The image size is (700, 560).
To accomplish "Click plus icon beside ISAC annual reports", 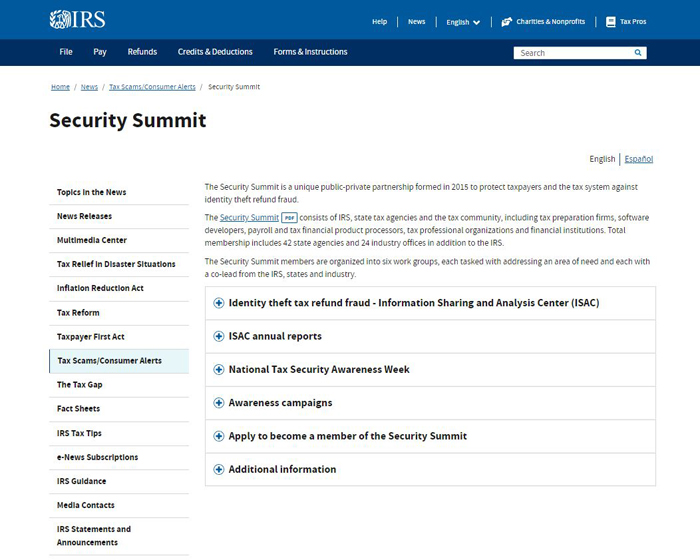I will tap(219, 336).
